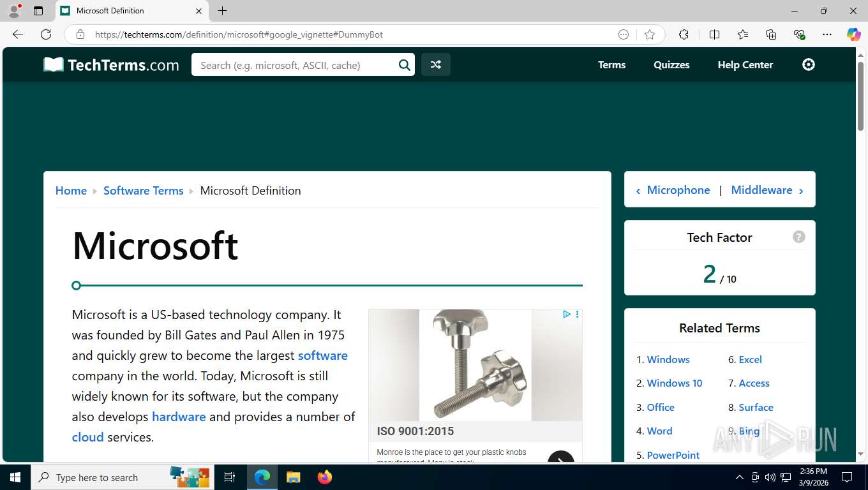The height and width of the screenshot is (490, 868).
Task: Open Task View on the taskbar
Action: [230, 477]
